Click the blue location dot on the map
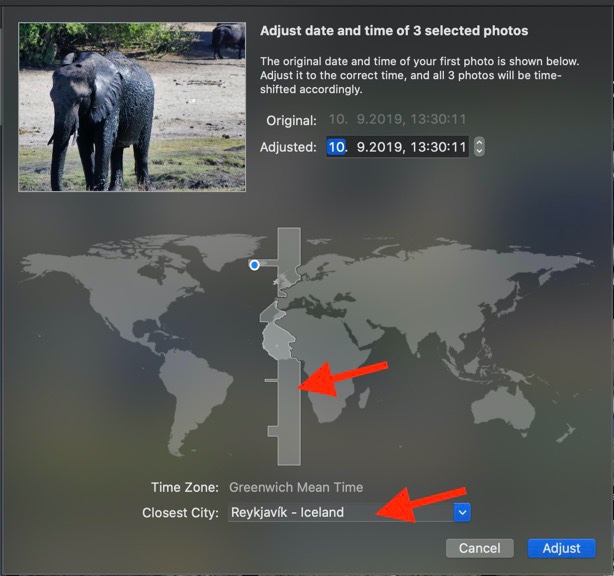Screen dimensions: 614x576 pos(254,265)
